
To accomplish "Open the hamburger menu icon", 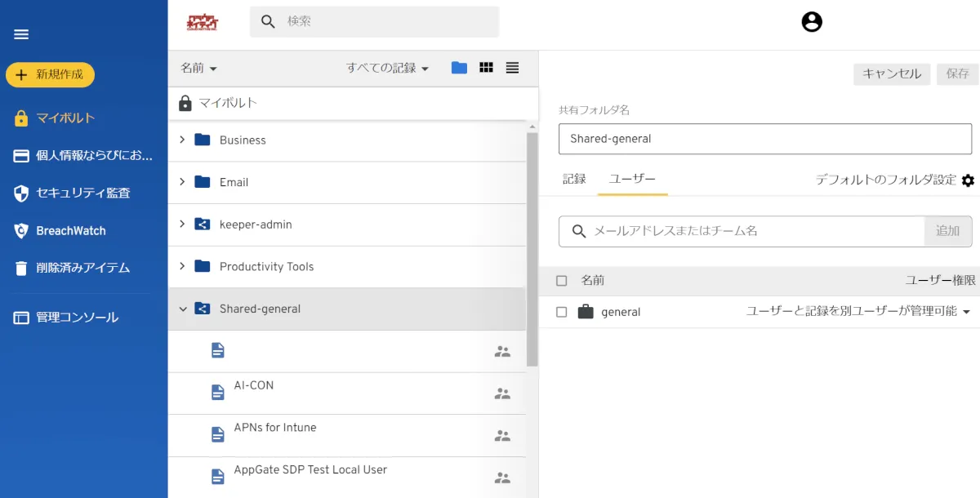I will 21,34.
